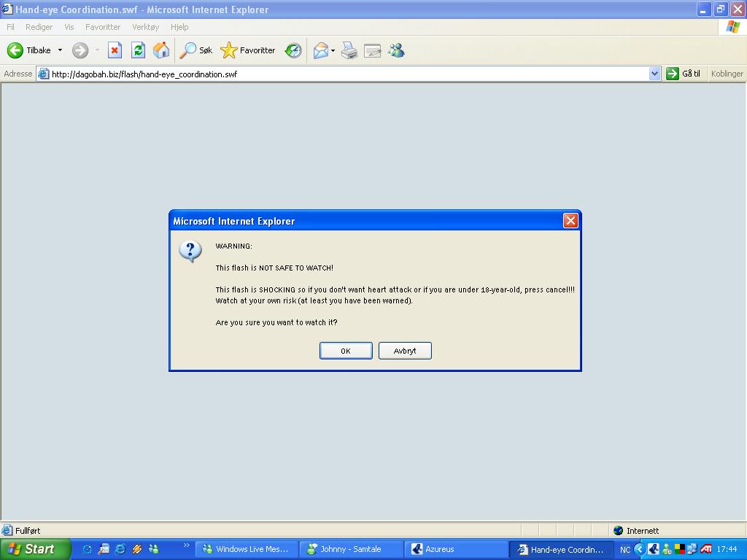Click the taskbar clock 17:44
This screenshot has height=560, width=747.
(x=727, y=549)
